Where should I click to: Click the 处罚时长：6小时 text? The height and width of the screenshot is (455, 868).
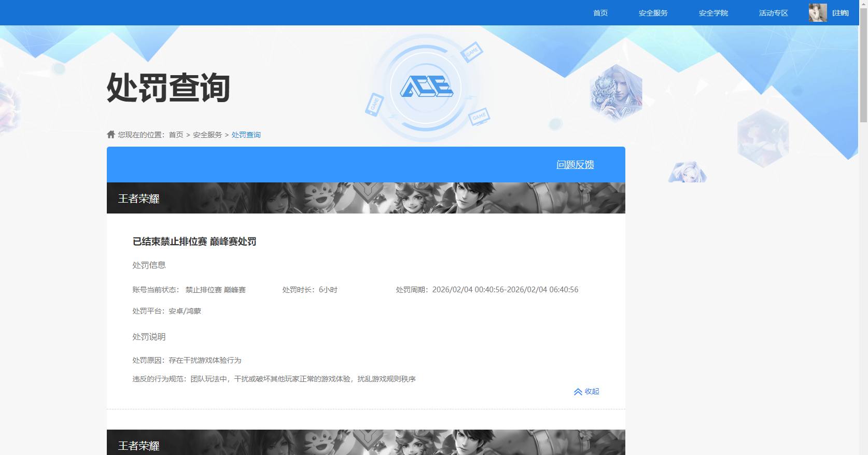pyautogui.click(x=310, y=290)
